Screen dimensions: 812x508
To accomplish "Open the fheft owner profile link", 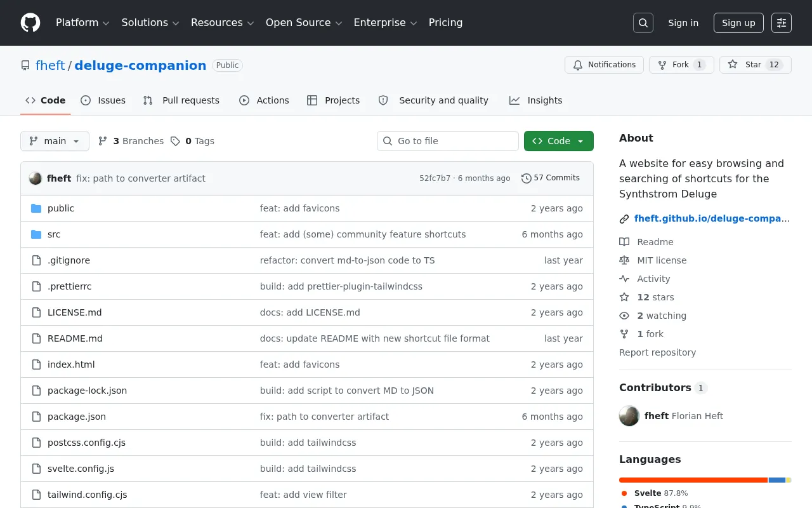I will 50,65.
